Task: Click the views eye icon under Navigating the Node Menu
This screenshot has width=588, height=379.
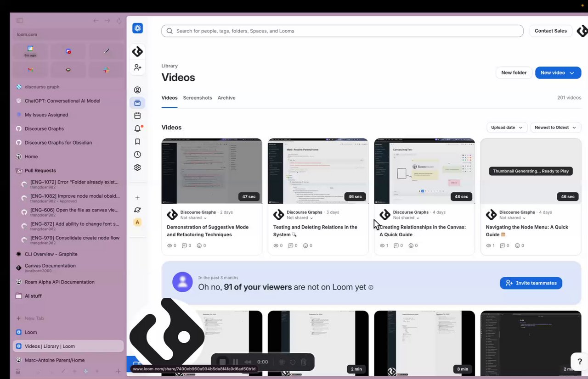Action: 489,245
